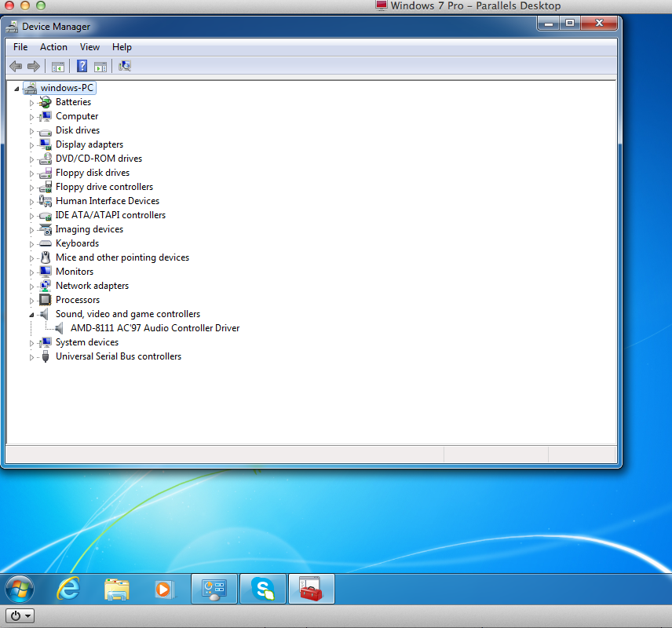Select the Computer tree item label
This screenshot has height=628, width=672.
(77, 116)
